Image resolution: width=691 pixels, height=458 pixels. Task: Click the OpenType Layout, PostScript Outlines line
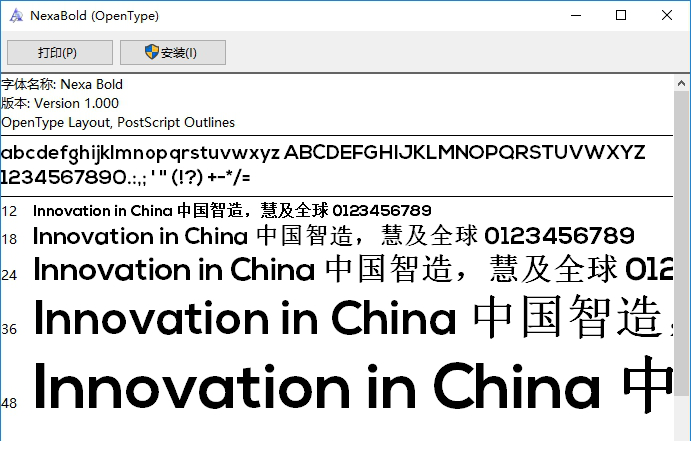[x=118, y=122]
